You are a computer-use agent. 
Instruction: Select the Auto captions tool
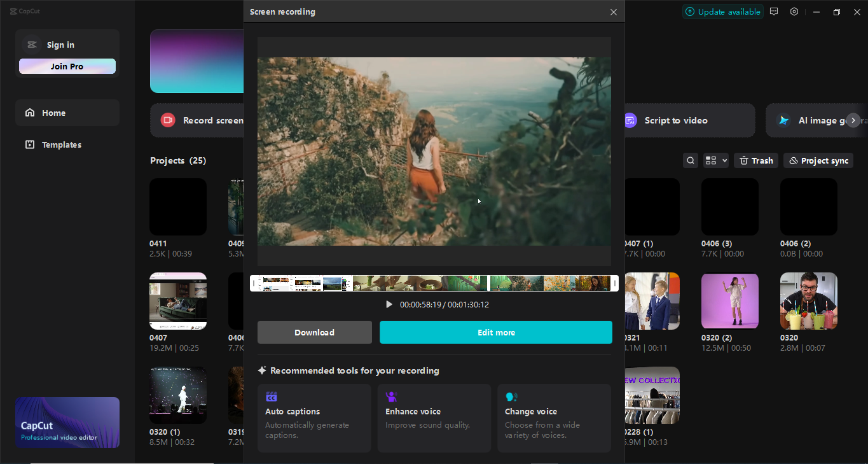point(313,418)
